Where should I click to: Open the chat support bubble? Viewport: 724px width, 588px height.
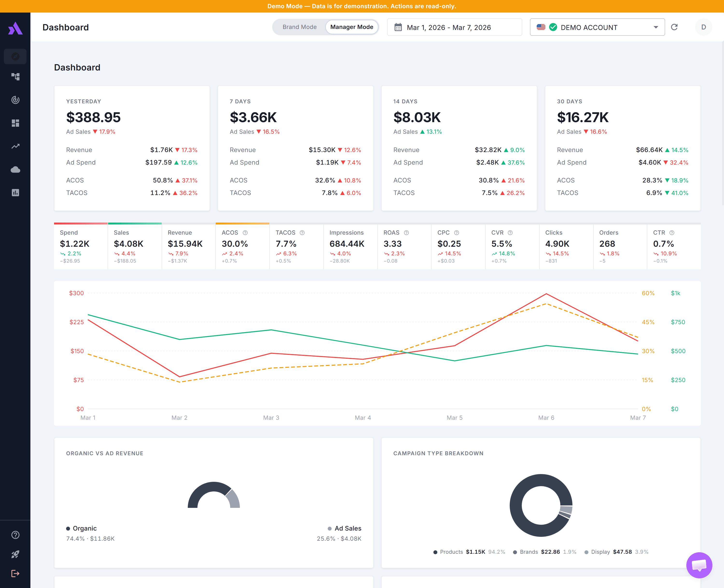699,565
